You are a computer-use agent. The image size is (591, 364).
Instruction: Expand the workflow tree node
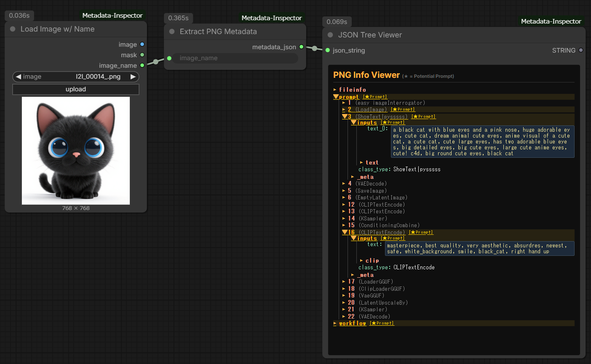coord(335,323)
